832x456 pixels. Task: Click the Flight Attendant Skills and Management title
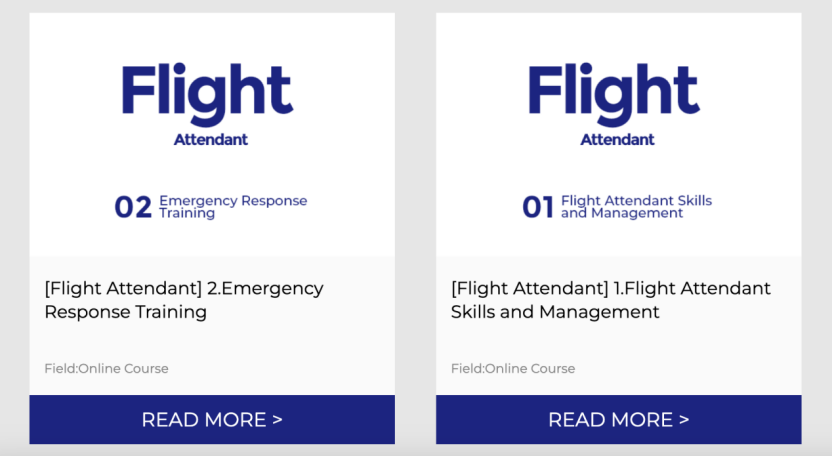611,300
